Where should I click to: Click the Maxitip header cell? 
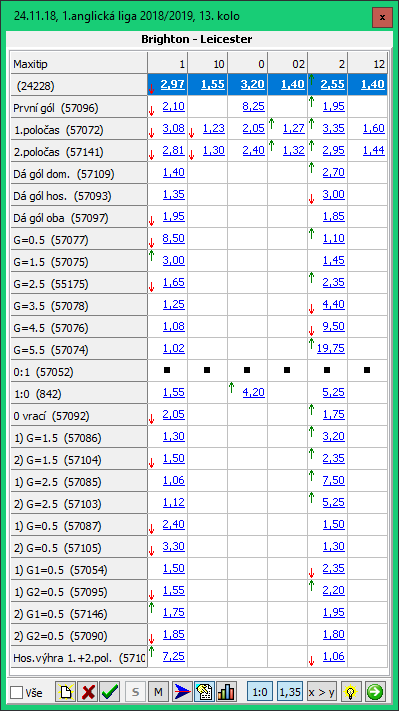click(x=79, y=64)
